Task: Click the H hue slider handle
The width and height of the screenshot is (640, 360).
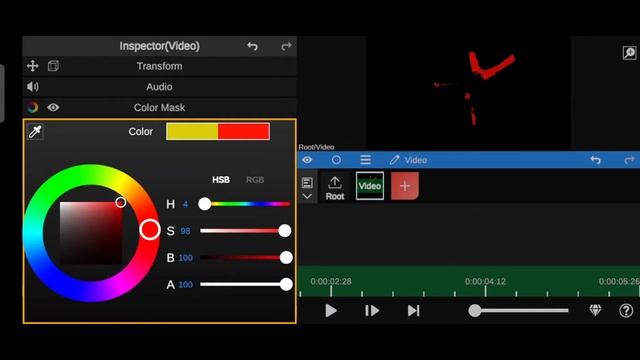Action: [x=204, y=204]
